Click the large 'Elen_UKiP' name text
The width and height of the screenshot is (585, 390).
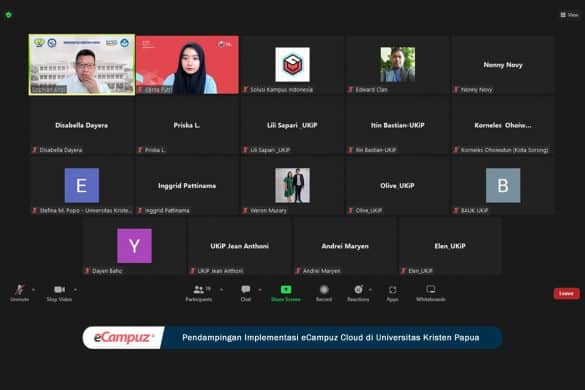[450, 246]
